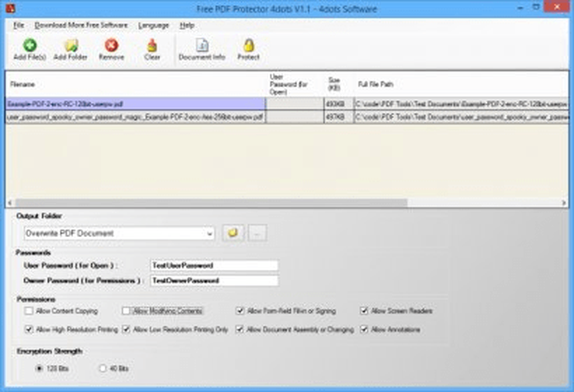Click the Size (KB) column header
The width and height of the screenshot is (574, 392).
point(339,84)
